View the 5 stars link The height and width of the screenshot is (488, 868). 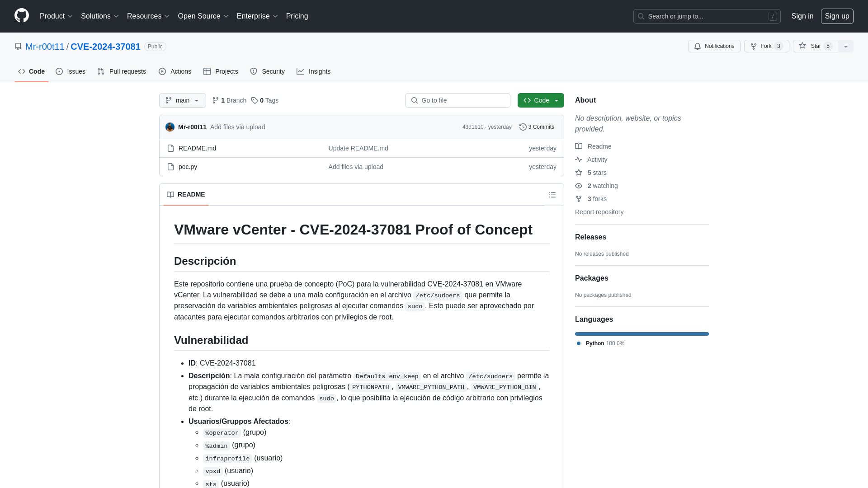pyautogui.click(x=591, y=173)
